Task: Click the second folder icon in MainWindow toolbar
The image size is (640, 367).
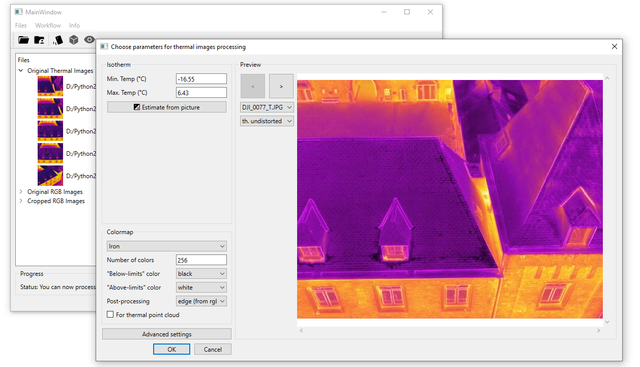Action: (40, 40)
